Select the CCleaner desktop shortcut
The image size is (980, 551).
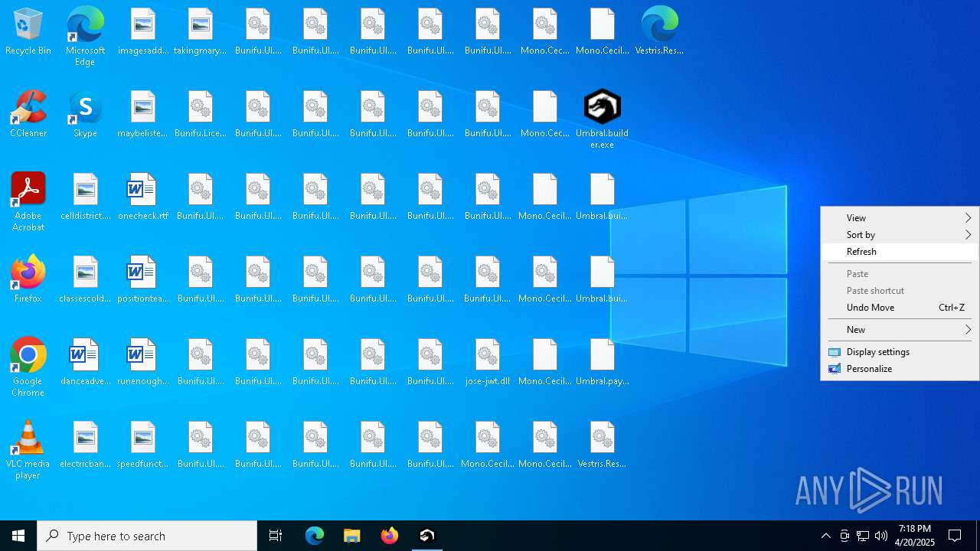[28, 113]
